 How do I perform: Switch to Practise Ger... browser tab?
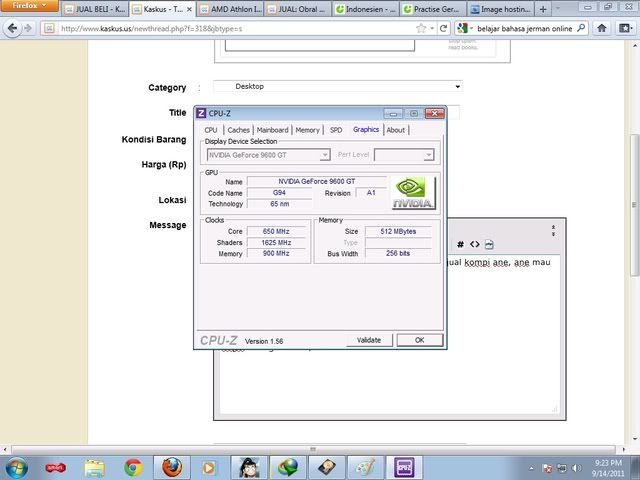click(433, 9)
